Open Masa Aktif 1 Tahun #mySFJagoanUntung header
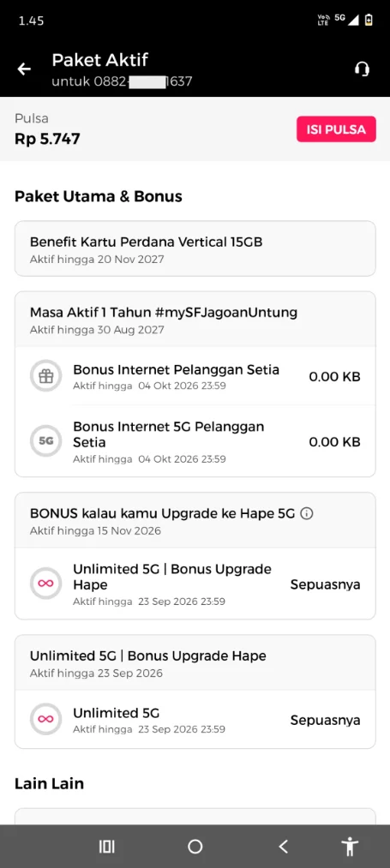This screenshot has width=390, height=868. (195, 320)
